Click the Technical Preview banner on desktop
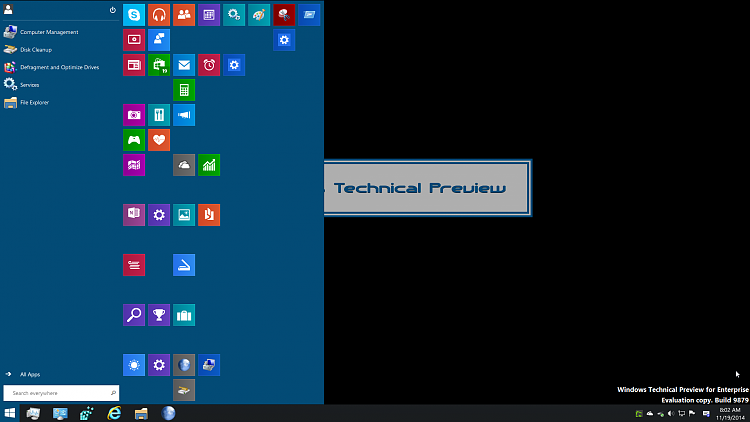 [x=427, y=188]
